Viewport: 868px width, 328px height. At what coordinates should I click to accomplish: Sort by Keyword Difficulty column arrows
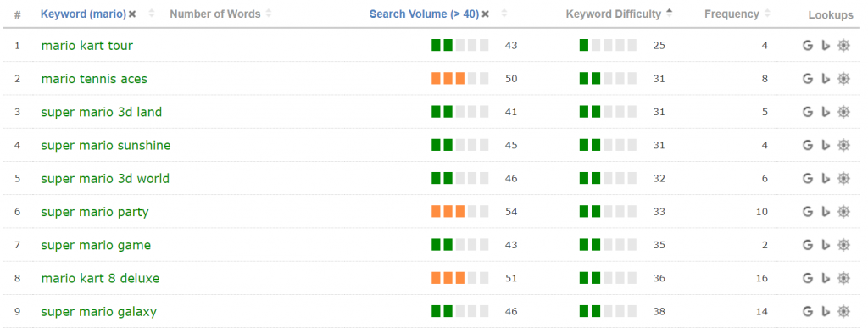pyautogui.click(x=670, y=14)
